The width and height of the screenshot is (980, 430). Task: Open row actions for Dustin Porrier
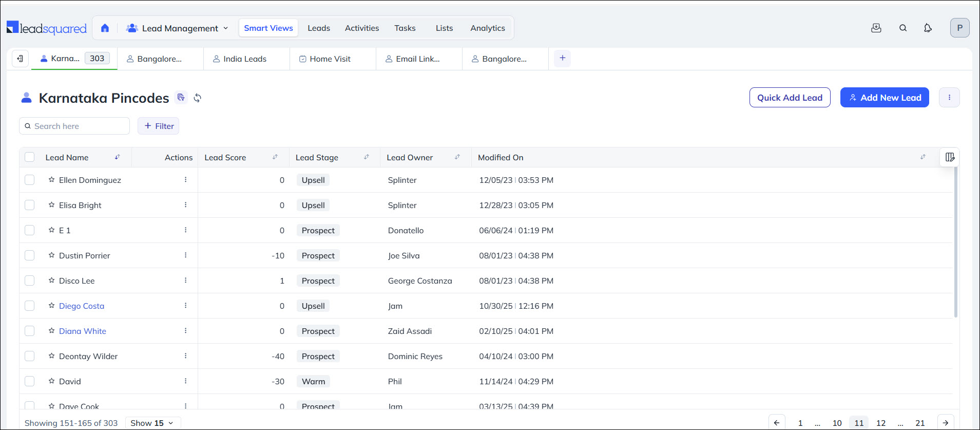(185, 255)
